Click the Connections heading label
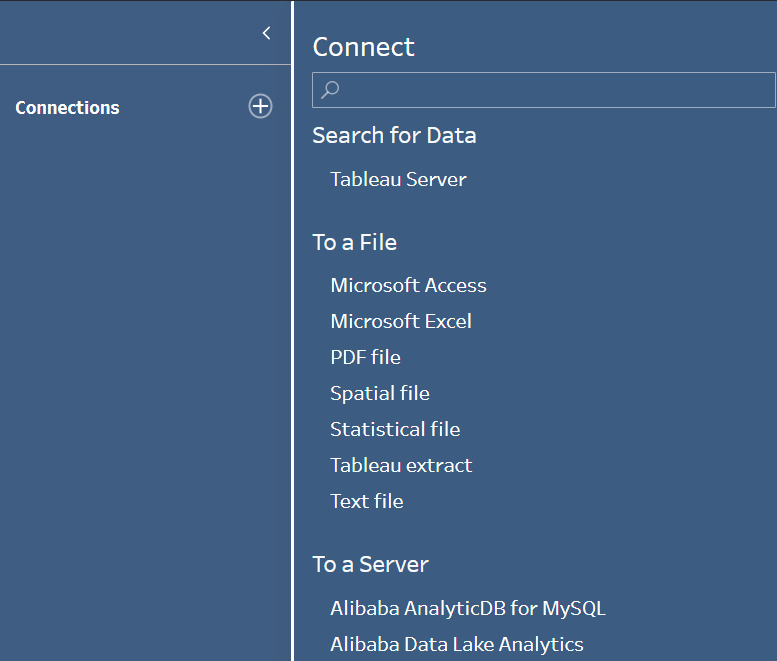Viewport: 777px width, 661px height. click(67, 108)
